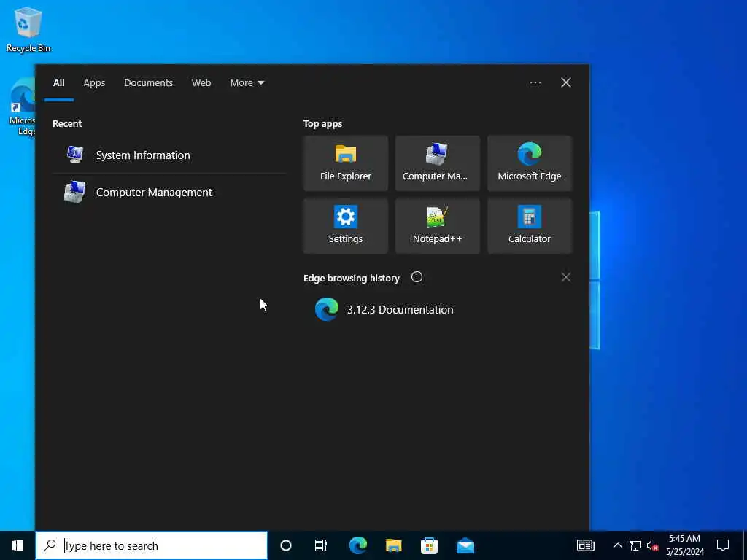Open Settings tile in Top apps
The image size is (747, 560).
click(345, 226)
